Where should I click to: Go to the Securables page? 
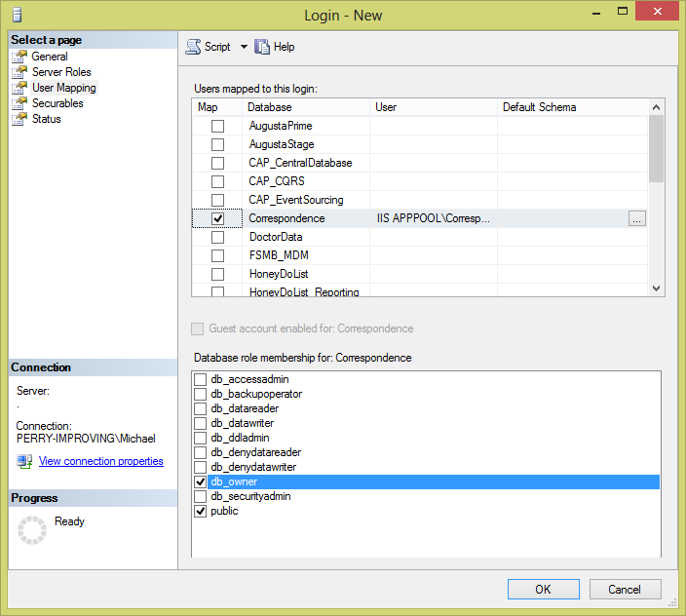tap(57, 103)
